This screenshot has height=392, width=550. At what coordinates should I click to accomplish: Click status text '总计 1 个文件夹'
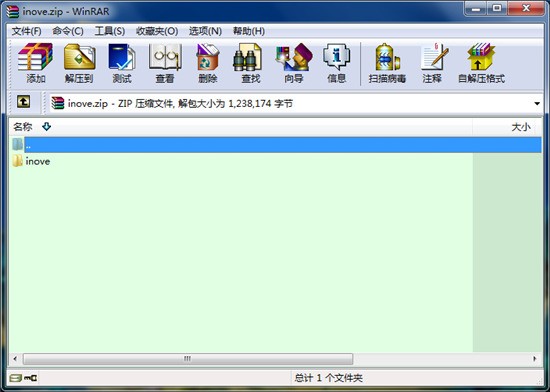click(328, 378)
